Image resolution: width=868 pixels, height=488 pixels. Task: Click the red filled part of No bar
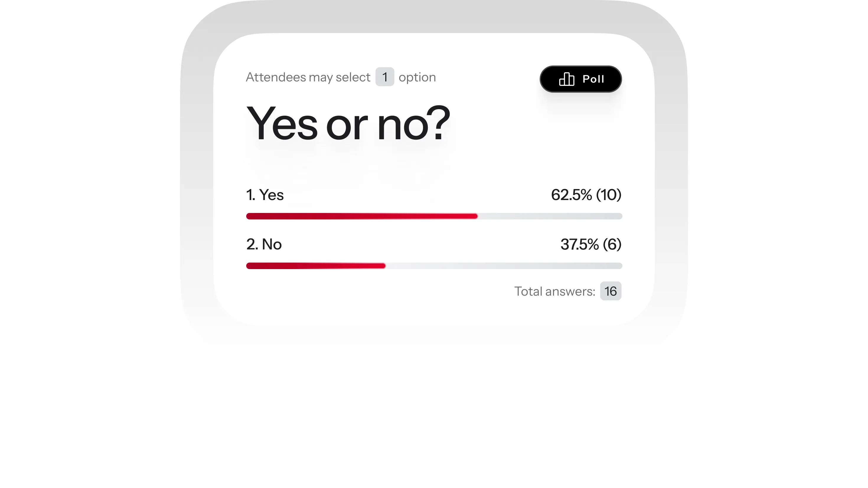coord(315,266)
